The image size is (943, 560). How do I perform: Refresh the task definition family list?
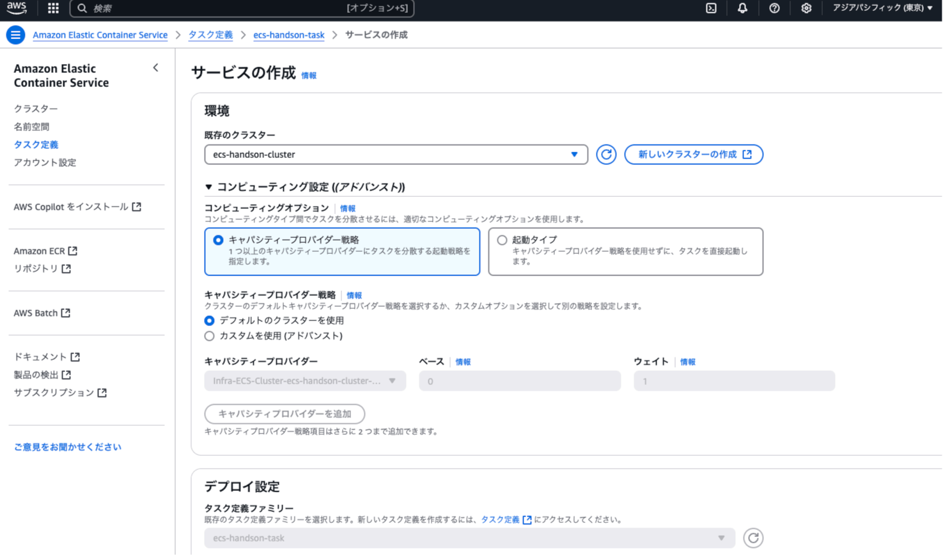coord(753,538)
